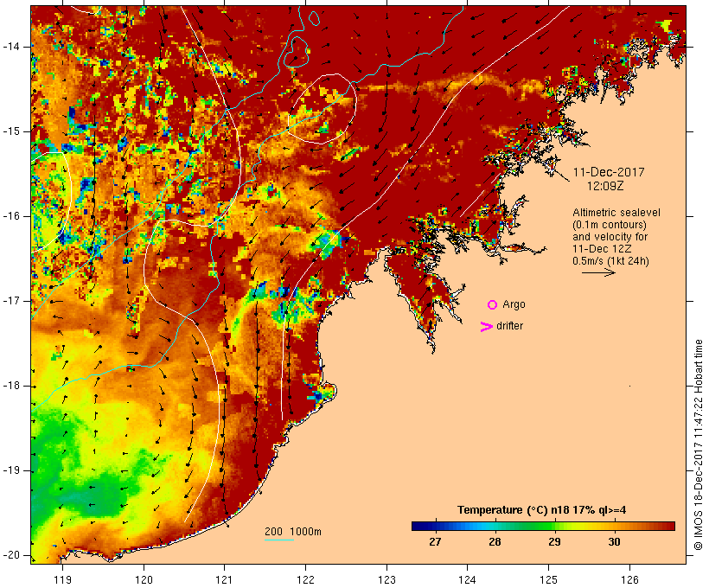
Task: Click the longitude axis label '121'
Action: coord(224,579)
